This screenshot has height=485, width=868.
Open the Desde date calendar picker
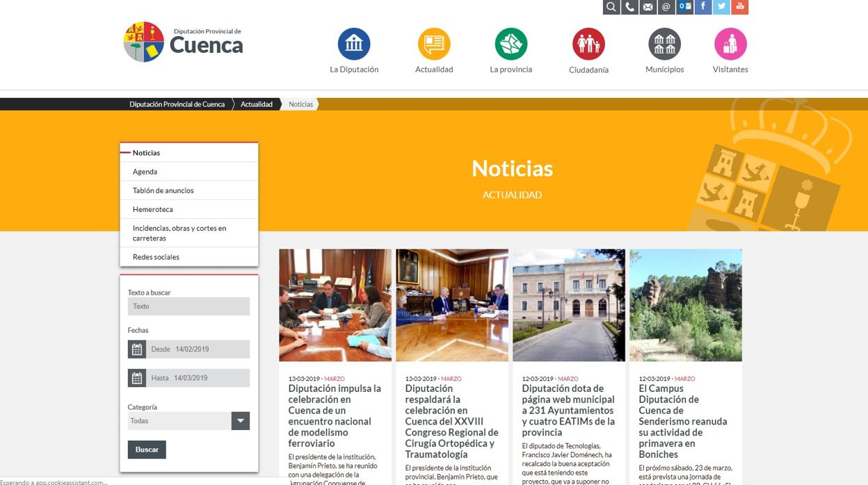coord(137,350)
